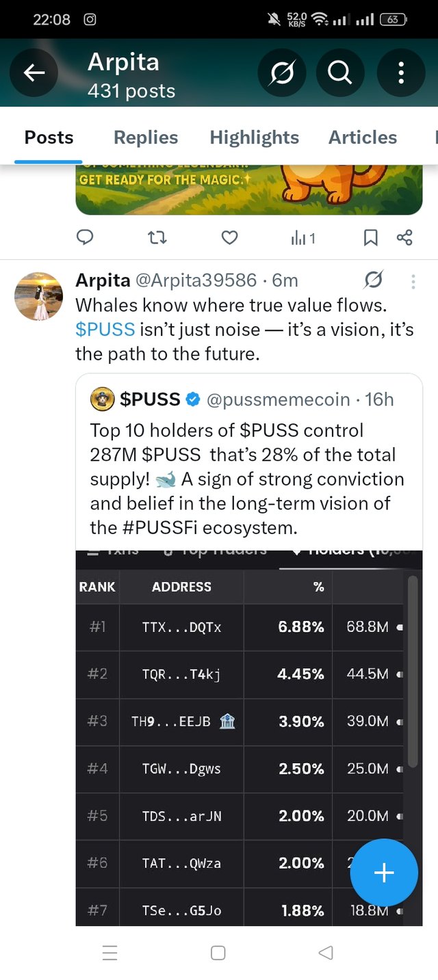Screen dimensions: 438x980
Task: Open the Grok icon in header
Action: [x=282, y=72]
